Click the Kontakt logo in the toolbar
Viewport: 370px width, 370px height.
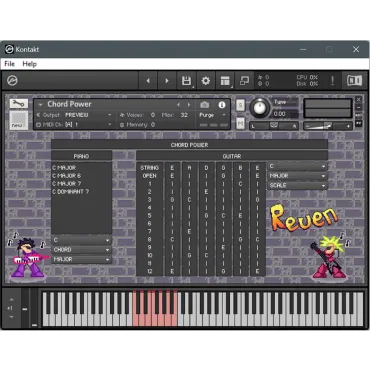point(12,80)
